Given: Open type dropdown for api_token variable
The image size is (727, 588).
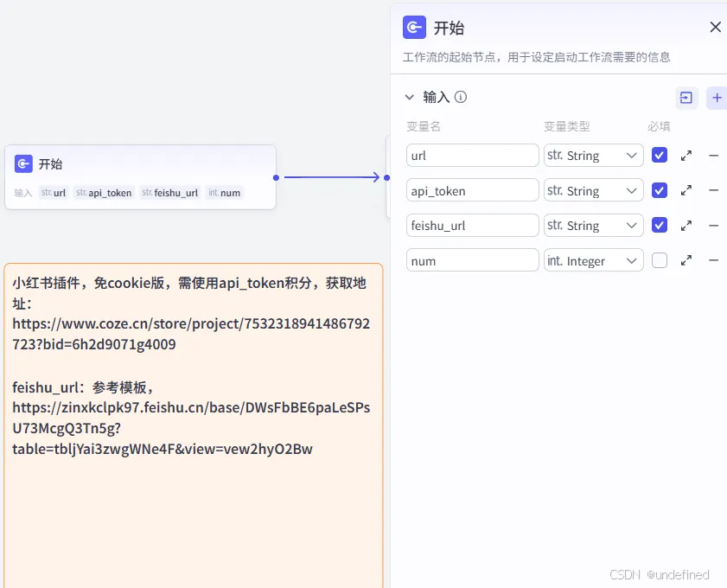Looking at the screenshot, I should pos(594,190).
